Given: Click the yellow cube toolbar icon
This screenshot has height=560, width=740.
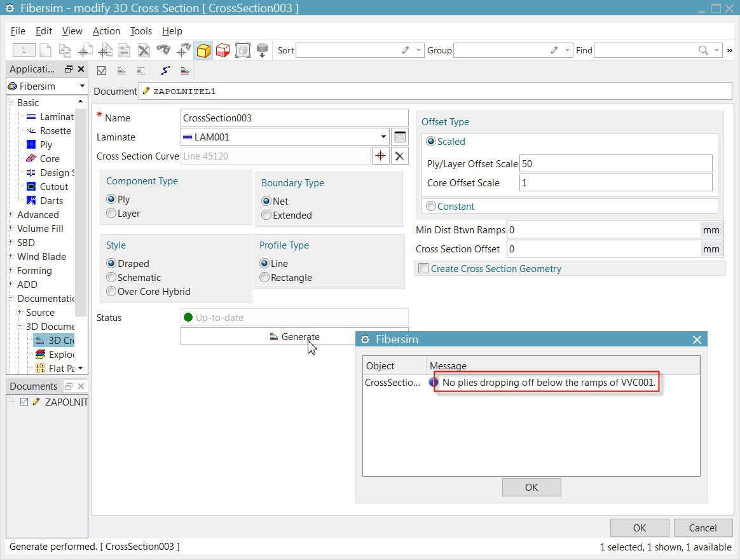Looking at the screenshot, I should tap(203, 50).
